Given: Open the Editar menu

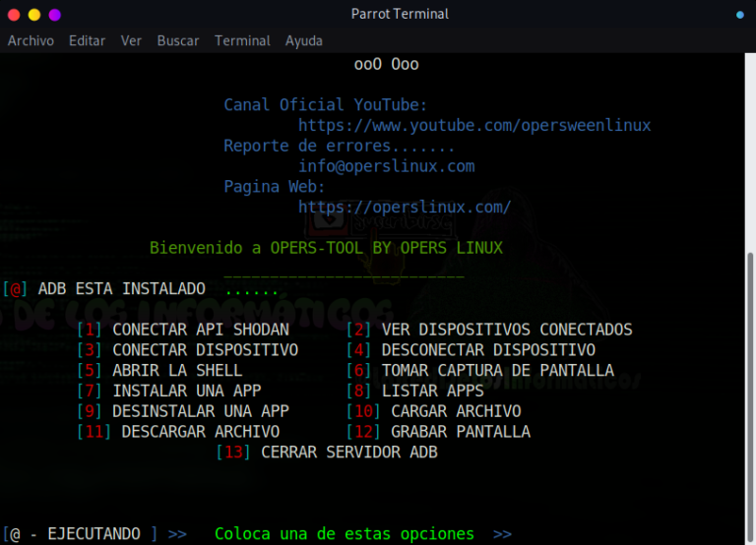Looking at the screenshot, I should (x=87, y=40).
